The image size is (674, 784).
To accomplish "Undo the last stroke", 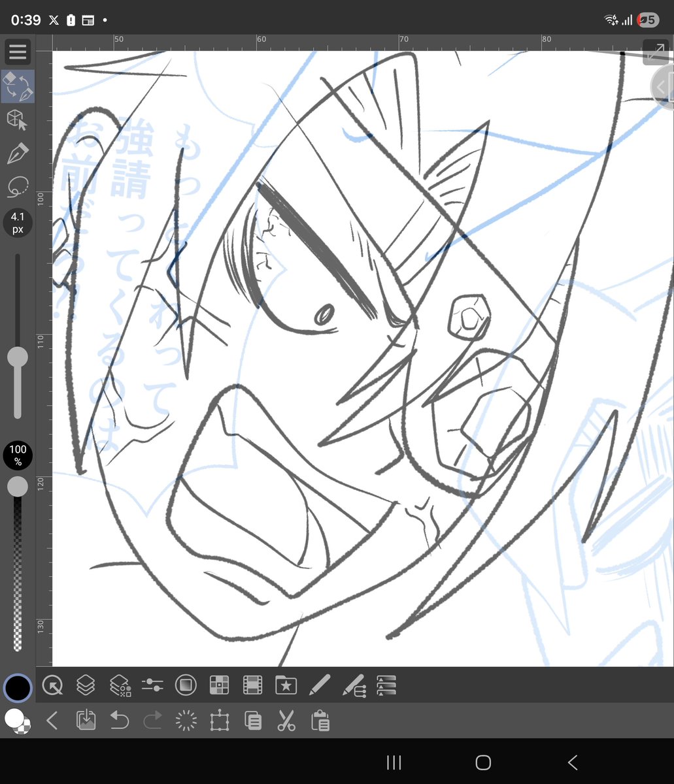I will point(119,721).
